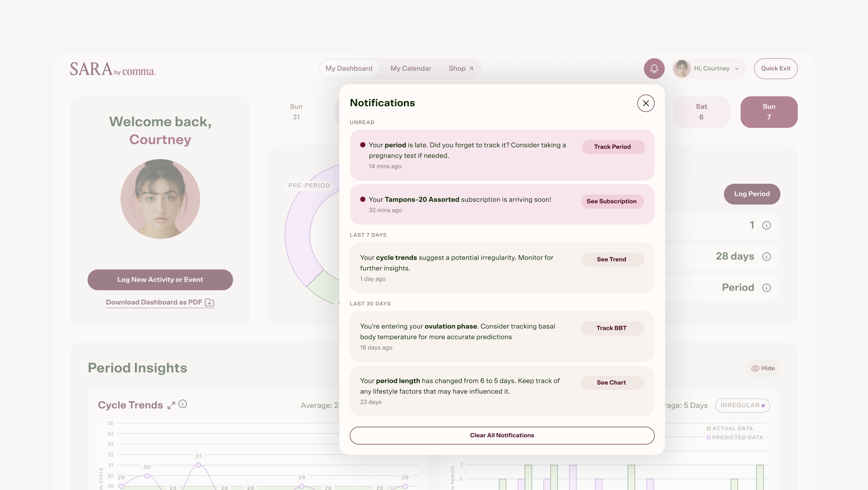
Task: Click Download Dashboard as PDF link
Action: pyautogui.click(x=160, y=302)
